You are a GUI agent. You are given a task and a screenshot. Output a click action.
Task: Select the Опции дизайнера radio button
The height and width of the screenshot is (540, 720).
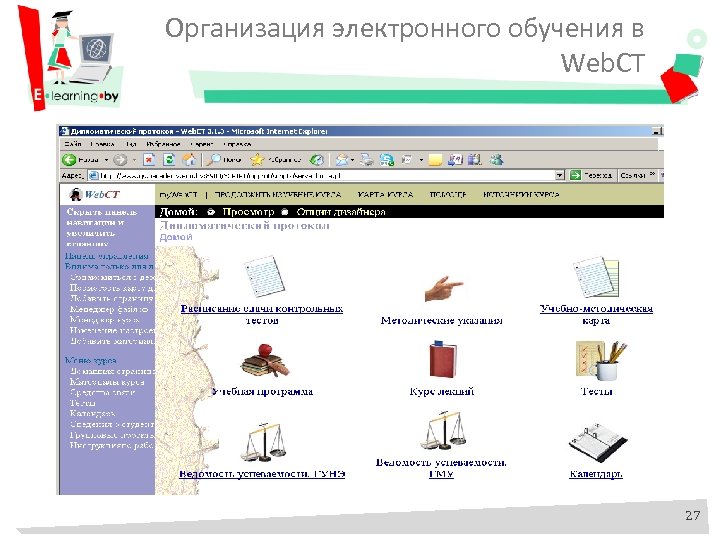point(285,212)
